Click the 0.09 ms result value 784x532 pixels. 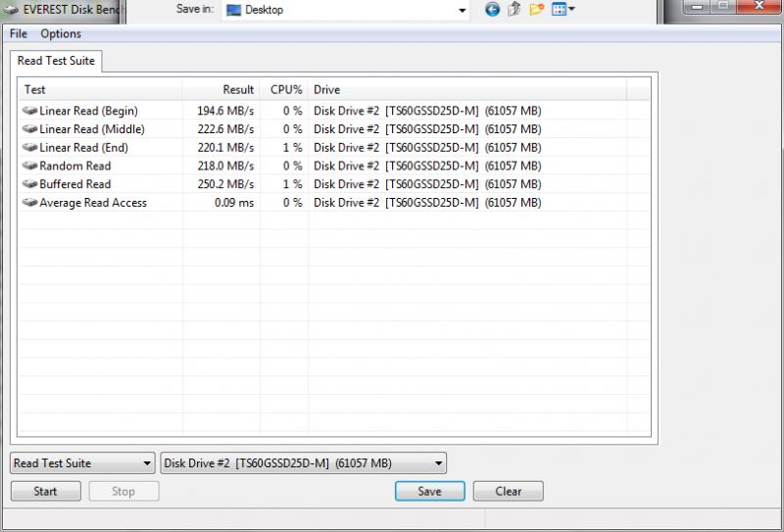(234, 203)
